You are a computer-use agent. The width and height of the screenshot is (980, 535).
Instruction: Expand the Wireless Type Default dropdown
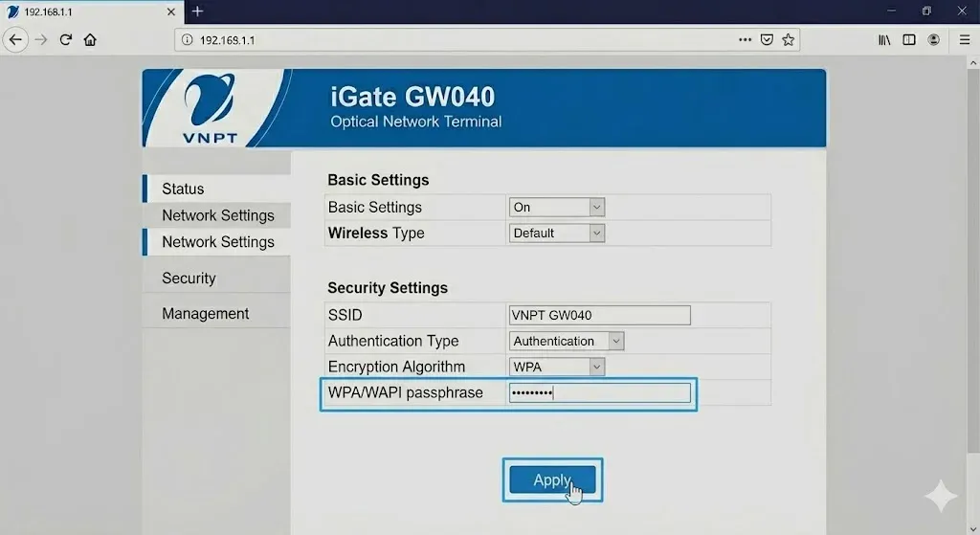[557, 234]
